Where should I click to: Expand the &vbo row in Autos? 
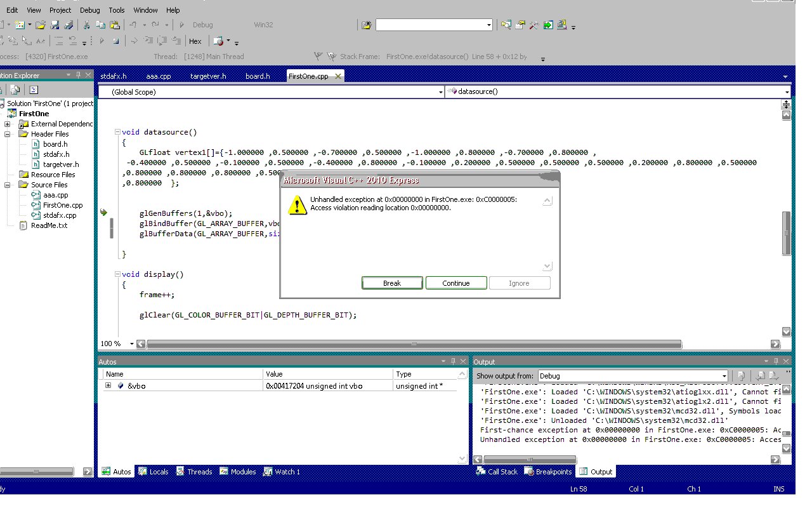[x=108, y=385]
